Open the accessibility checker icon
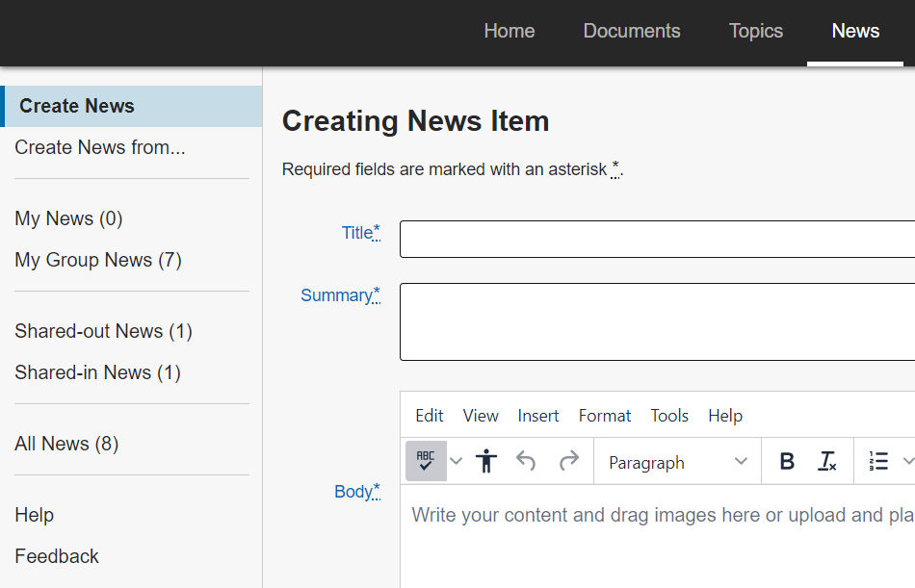 [486, 461]
